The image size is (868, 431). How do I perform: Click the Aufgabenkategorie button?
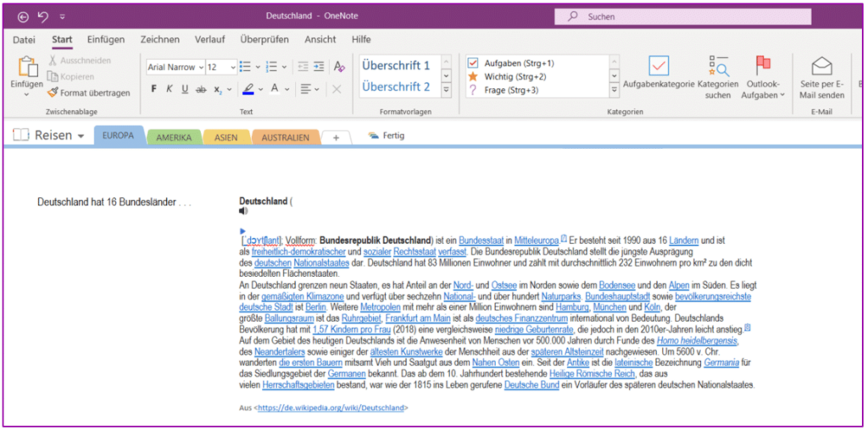coord(659,73)
